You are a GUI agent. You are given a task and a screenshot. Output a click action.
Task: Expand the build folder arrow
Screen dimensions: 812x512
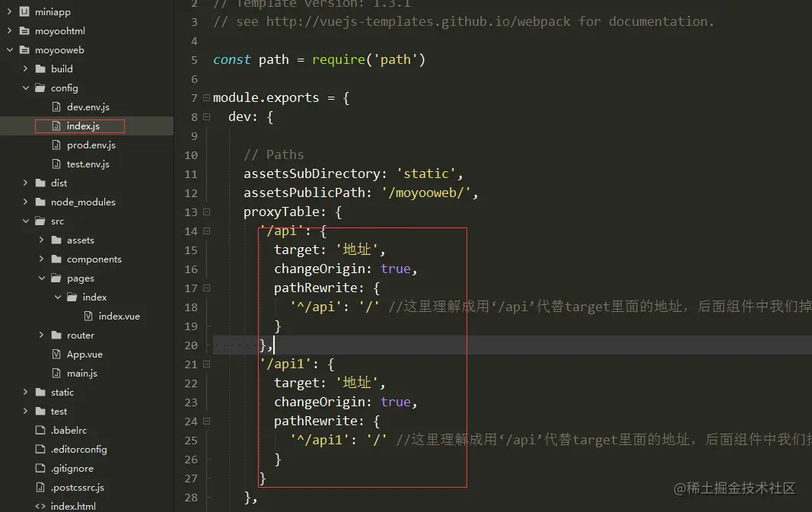25,68
